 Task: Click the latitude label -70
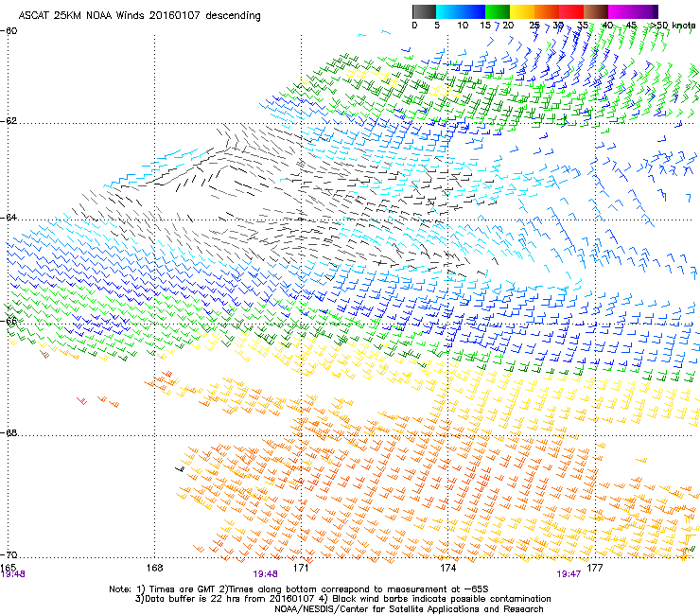click(9, 554)
